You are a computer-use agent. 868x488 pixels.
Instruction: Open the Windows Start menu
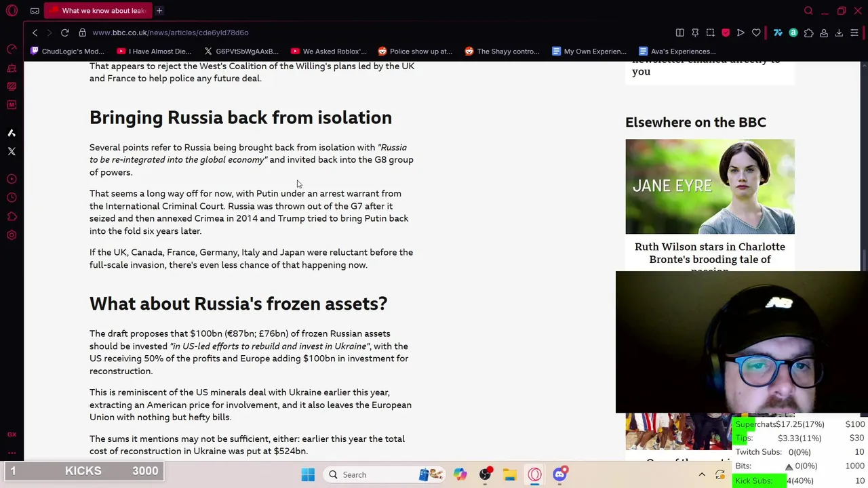(x=308, y=475)
